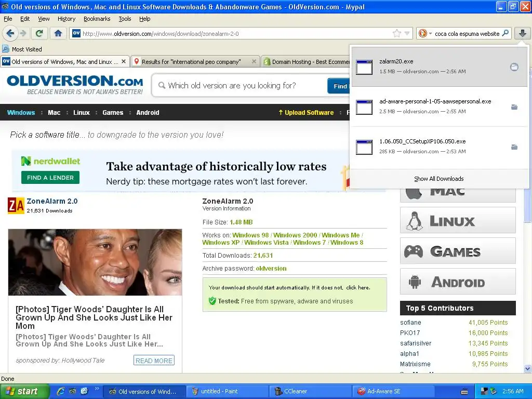Viewport: 532px width, 399px height.
Task: Reload the current page
Action: pyautogui.click(x=39, y=33)
